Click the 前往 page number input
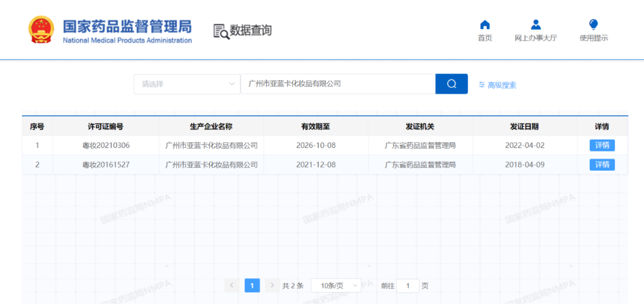This screenshot has height=308, width=644. tap(408, 286)
